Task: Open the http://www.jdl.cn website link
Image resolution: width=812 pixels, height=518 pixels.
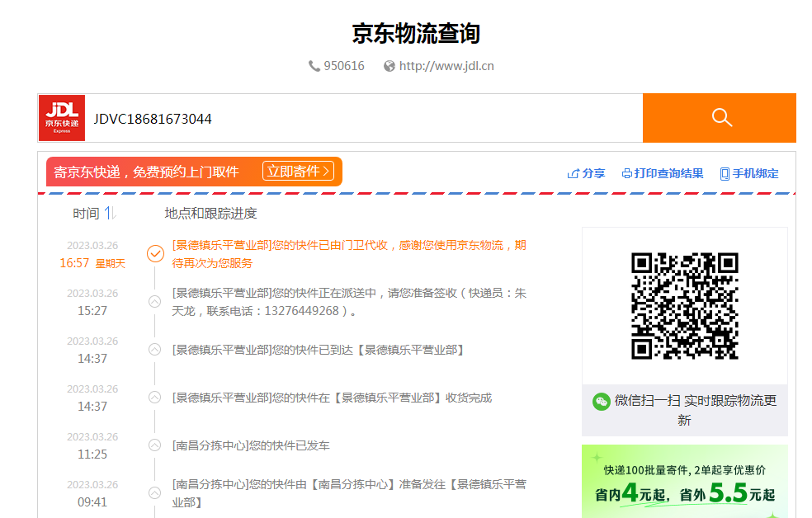Action: coord(446,66)
